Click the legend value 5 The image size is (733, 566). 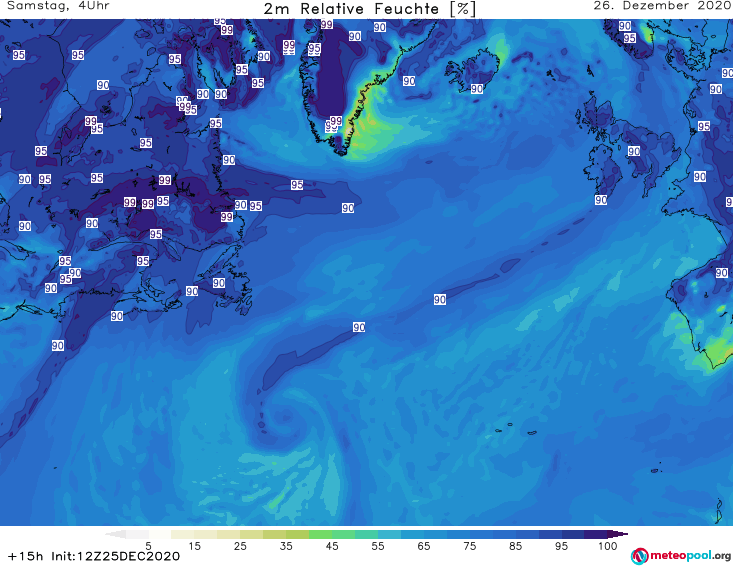(148, 546)
